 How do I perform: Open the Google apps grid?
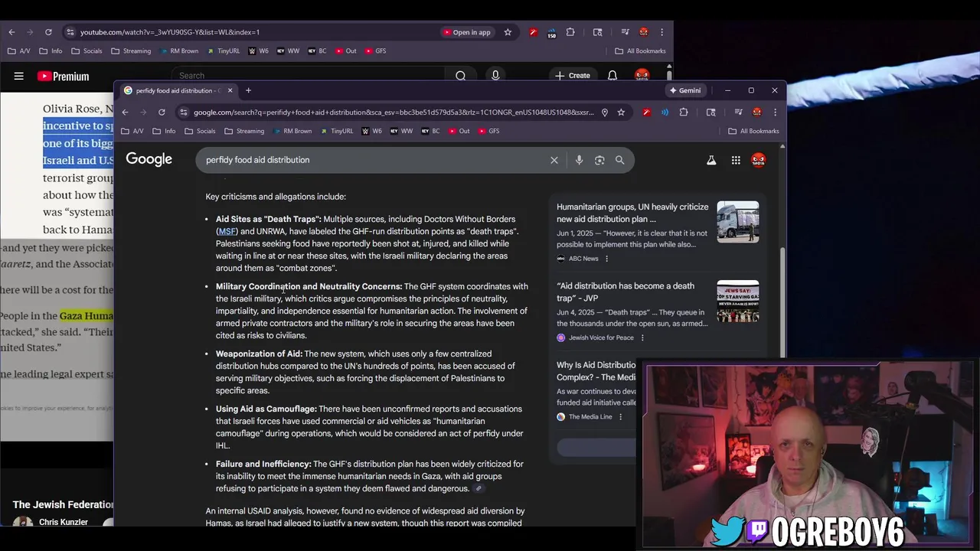(736, 160)
